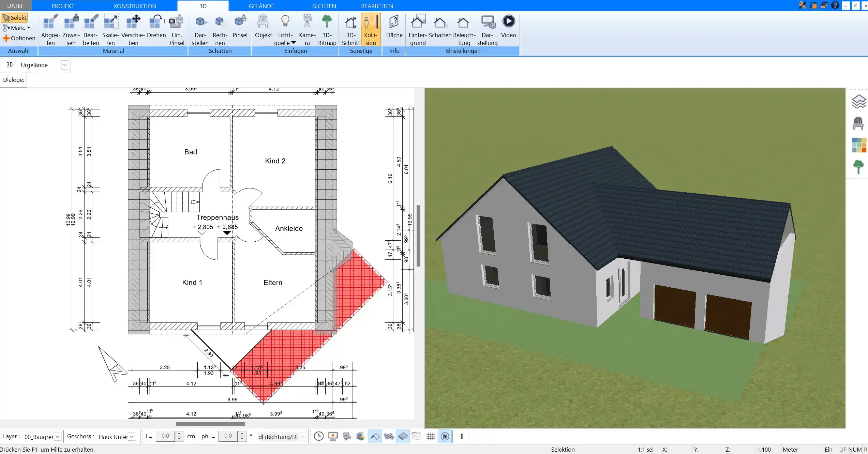The height and width of the screenshot is (454, 868).
Task: Open the Optionen button in Auswahl
Action: [x=19, y=38]
